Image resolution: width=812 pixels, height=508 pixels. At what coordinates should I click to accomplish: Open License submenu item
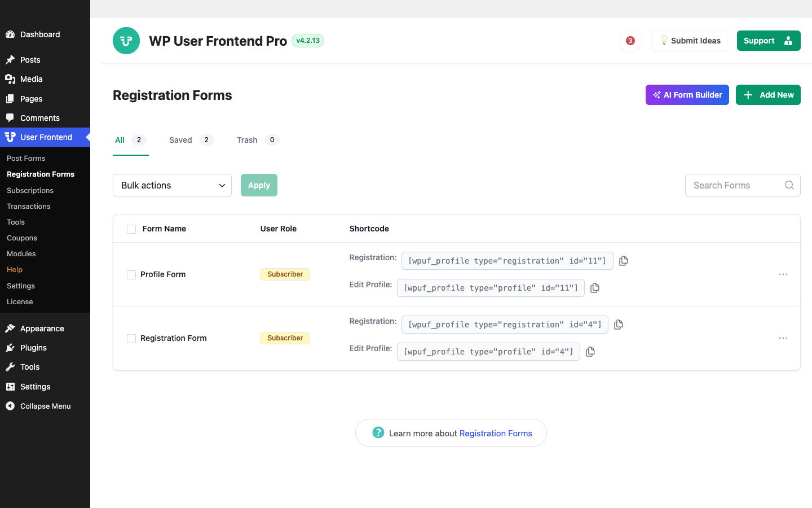point(20,301)
